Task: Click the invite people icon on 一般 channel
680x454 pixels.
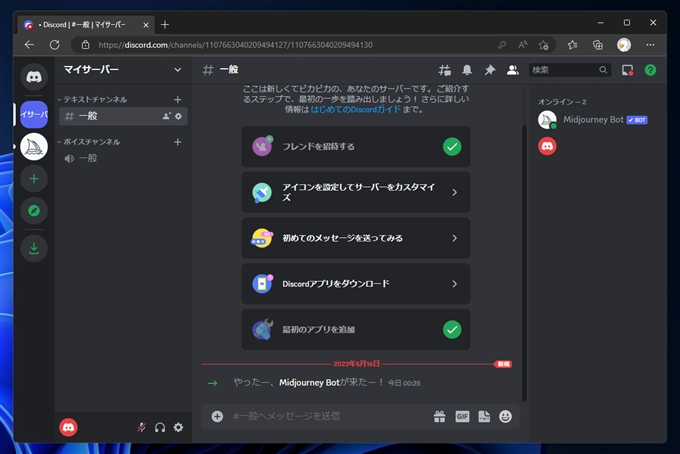Action: click(167, 116)
